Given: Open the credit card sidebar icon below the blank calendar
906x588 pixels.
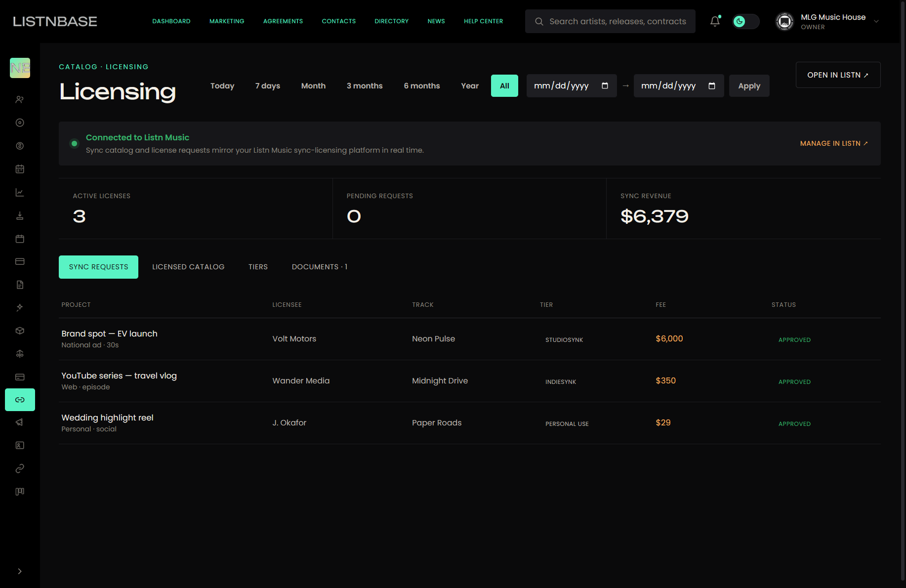Looking at the screenshot, I should tap(20, 261).
